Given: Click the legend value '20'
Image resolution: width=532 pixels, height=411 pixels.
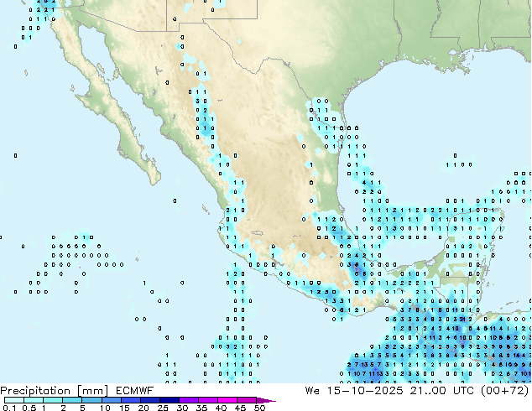Looking at the screenshot, I should [143, 408].
